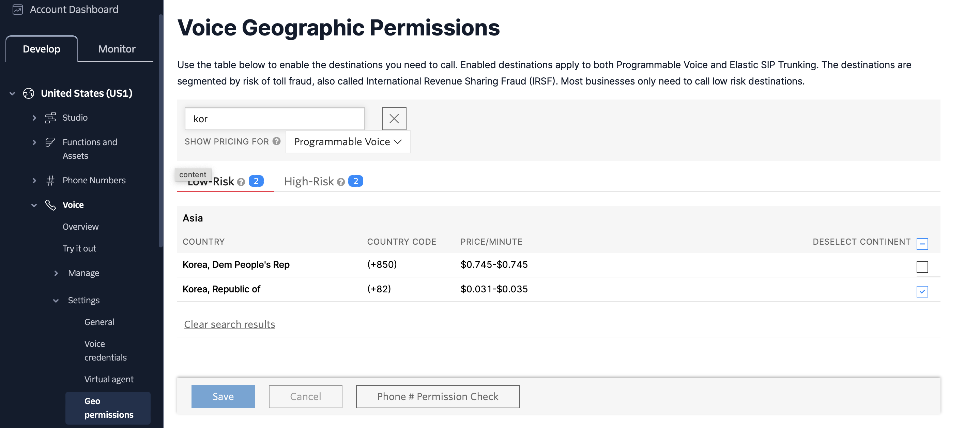Open the Programmable Voice pricing dropdown

pos(348,141)
